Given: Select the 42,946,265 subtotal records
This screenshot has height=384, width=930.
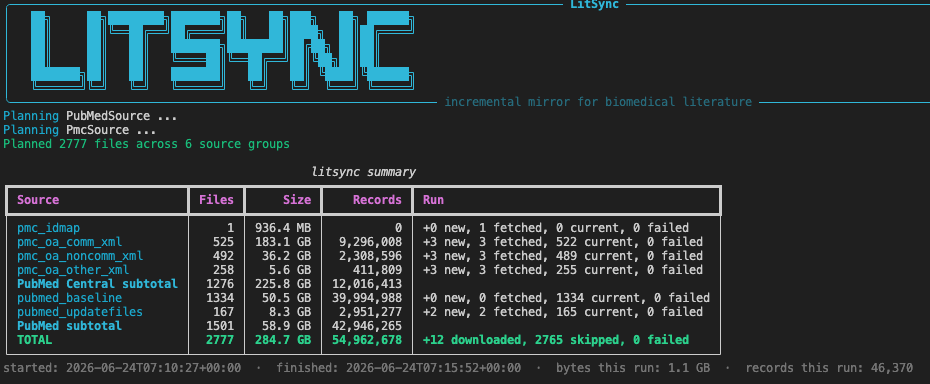Looking at the screenshot, I should tap(367, 326).
